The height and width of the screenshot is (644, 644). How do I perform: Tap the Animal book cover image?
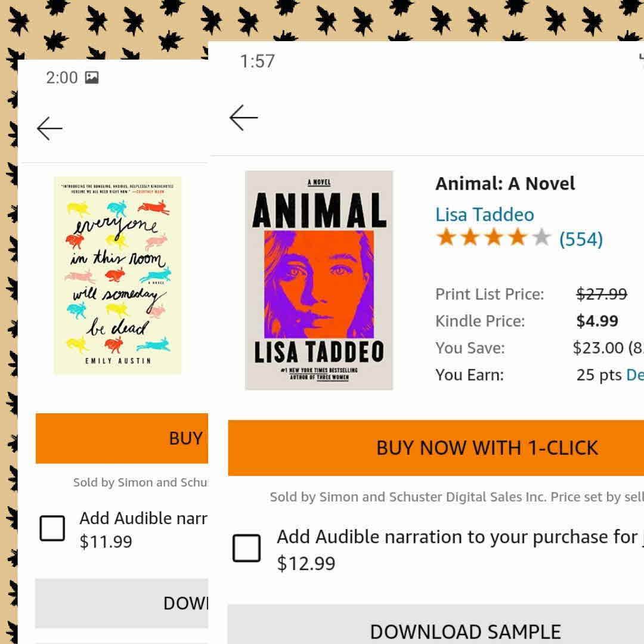click(x=319, y=280)
